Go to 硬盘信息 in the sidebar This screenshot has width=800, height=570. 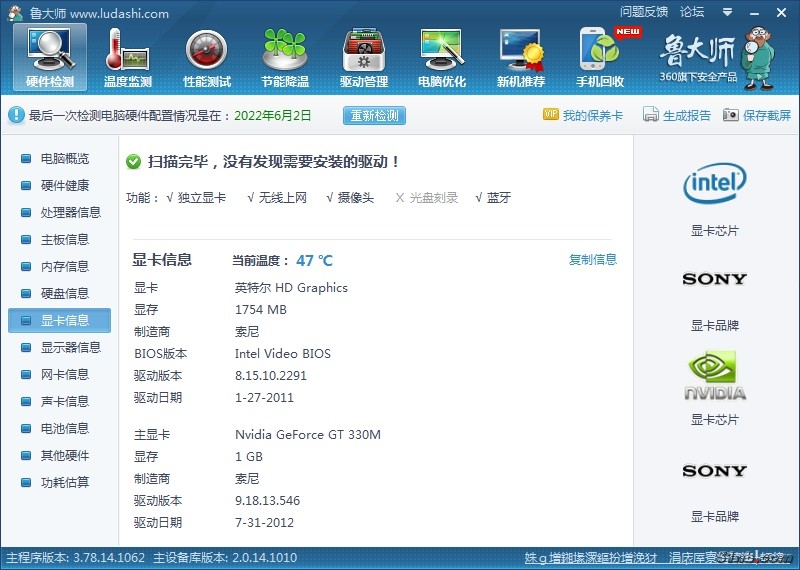coord(64,294)
